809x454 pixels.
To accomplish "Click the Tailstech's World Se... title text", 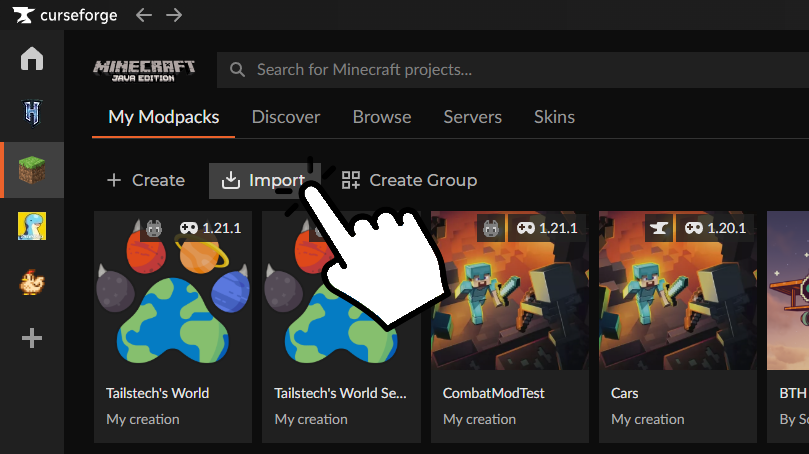I will click(341, 393).
